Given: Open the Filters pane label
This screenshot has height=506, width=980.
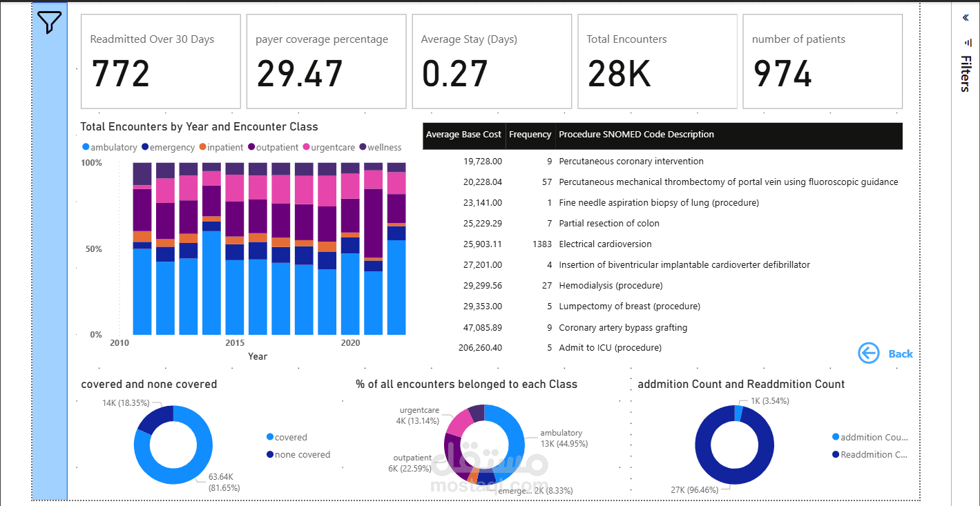Looking at the screenshot, I should click(x=965, y=74).
